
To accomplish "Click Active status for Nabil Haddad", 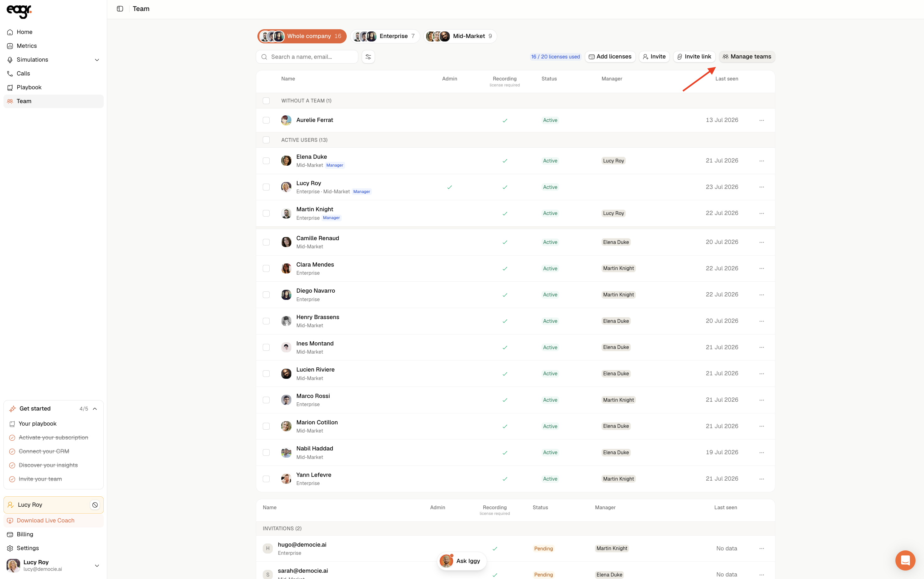I will click(x=550, y=453).
